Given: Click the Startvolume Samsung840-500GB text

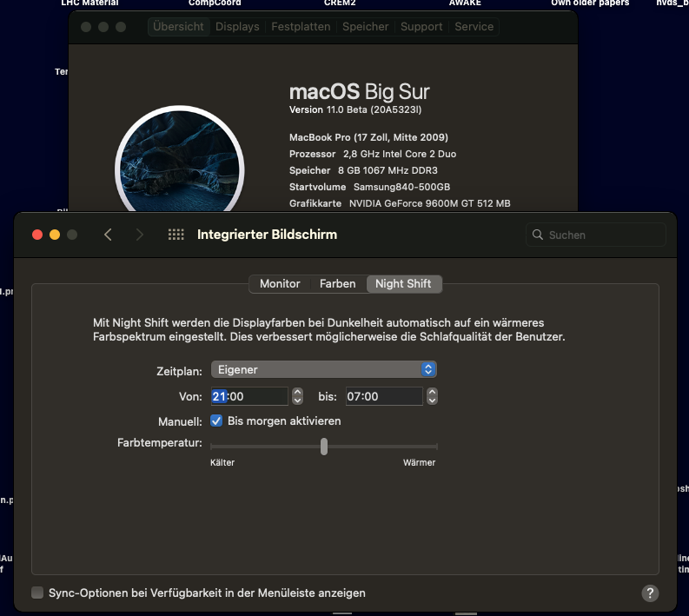Looking at the screenshot, I should tap(369, 187).
